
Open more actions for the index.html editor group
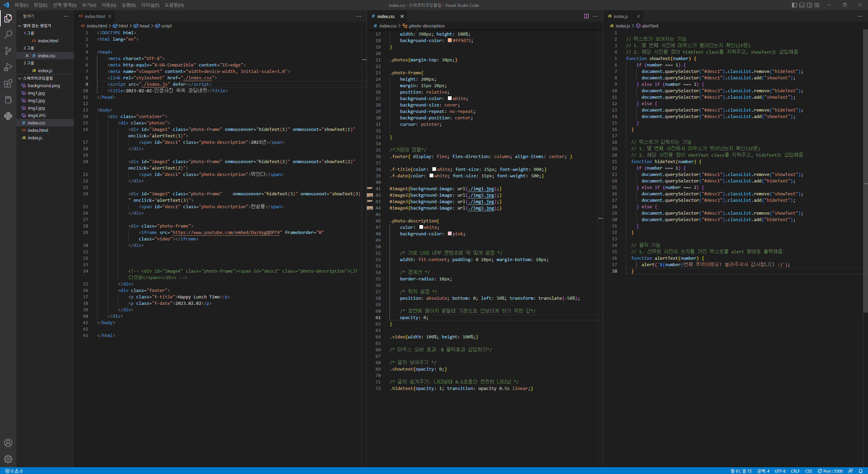click(x=359, y=16)
